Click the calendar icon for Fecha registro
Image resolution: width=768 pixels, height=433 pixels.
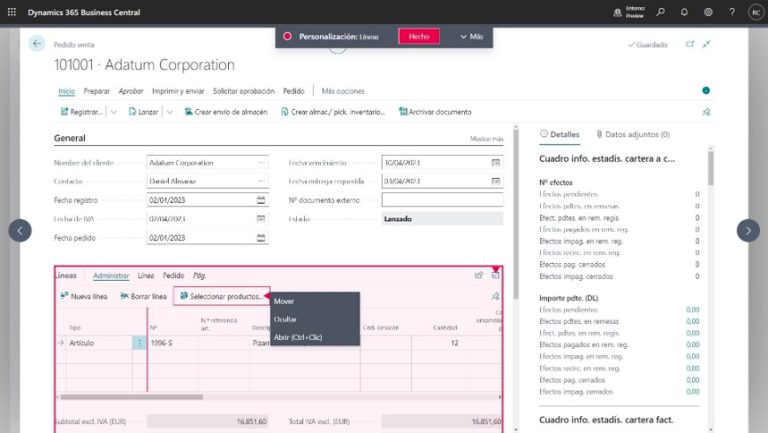click(x=261, y=200)
